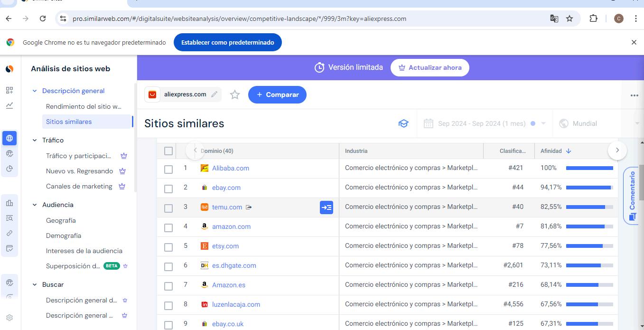
Task: Check the es.dhgate.com row checkbox
Action: [x=168, y=266]
